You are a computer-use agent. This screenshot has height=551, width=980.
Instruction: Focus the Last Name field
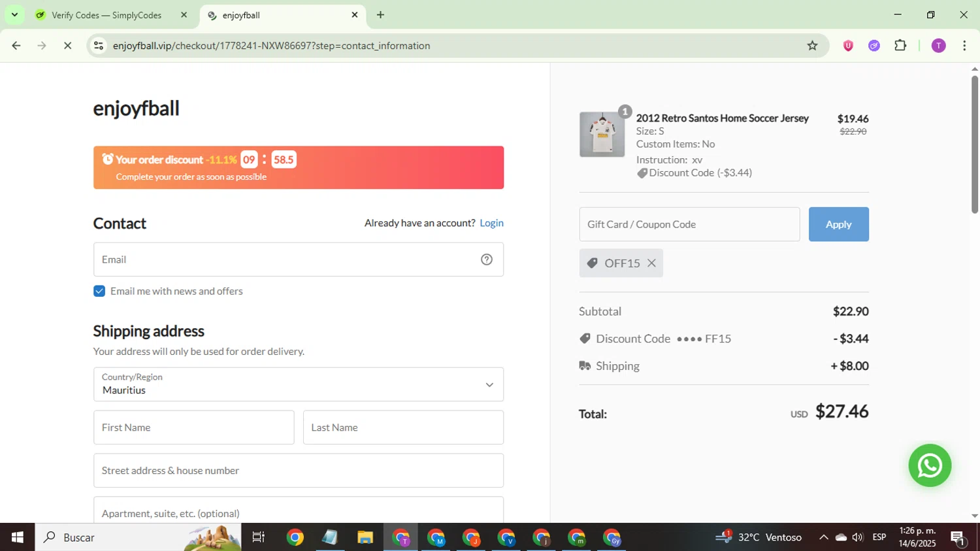pyautogui.click(x=403, y=427)
